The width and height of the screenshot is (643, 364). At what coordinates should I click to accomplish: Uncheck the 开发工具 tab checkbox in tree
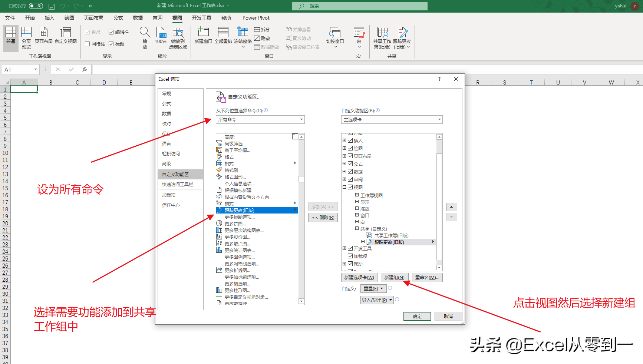coord(350,248)
